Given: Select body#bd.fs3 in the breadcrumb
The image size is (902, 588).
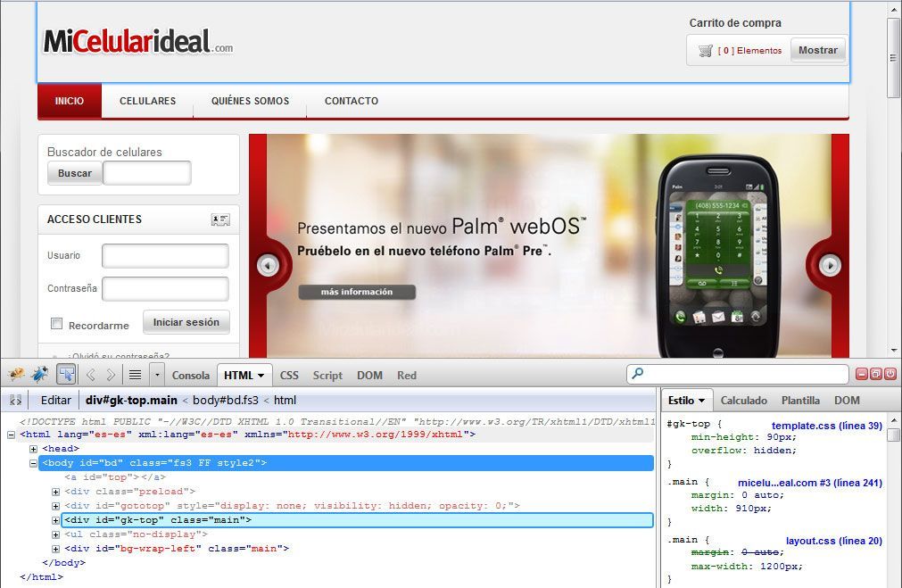Looking at the screenshot, I should [x=226, y=401].
